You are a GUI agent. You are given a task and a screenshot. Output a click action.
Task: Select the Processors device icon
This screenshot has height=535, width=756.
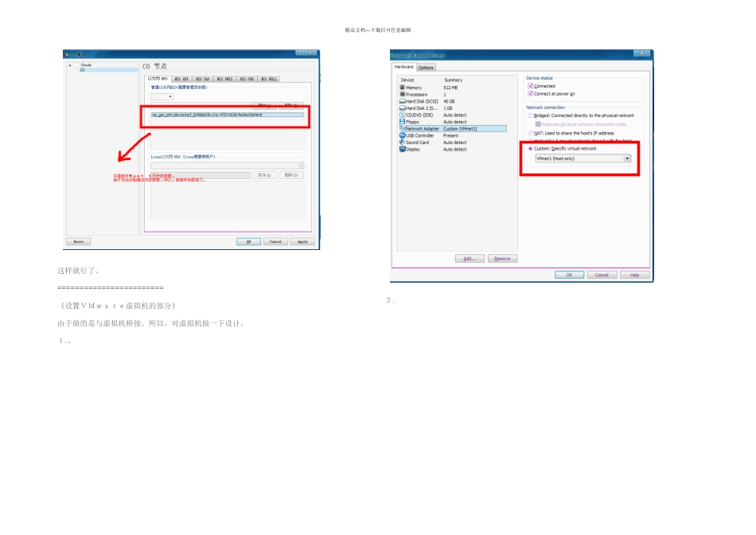coord(402,94)
